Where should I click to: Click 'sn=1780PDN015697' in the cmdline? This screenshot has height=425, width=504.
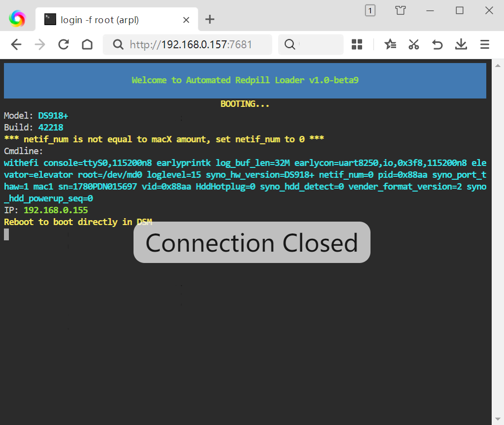(x=98, y=187)
